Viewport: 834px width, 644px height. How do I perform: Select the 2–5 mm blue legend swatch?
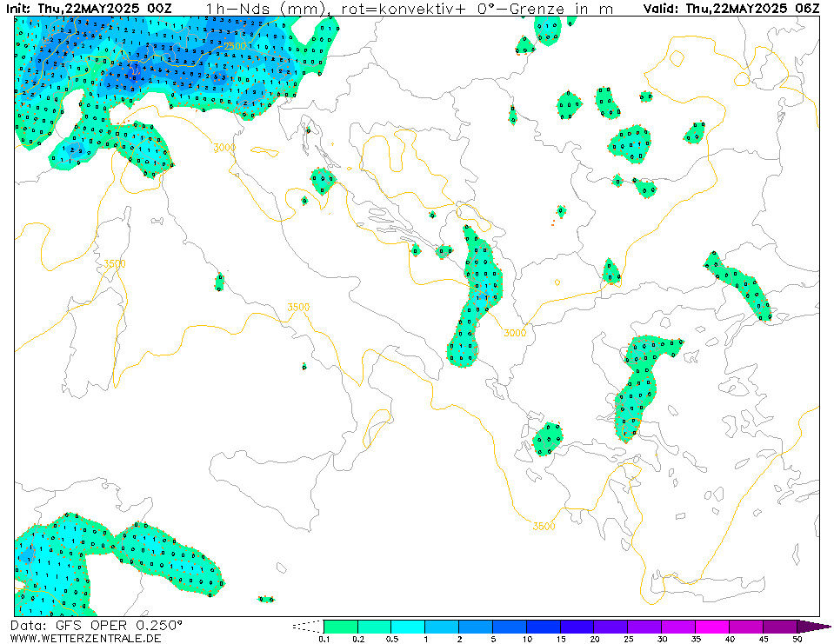[x=476, y=627]
